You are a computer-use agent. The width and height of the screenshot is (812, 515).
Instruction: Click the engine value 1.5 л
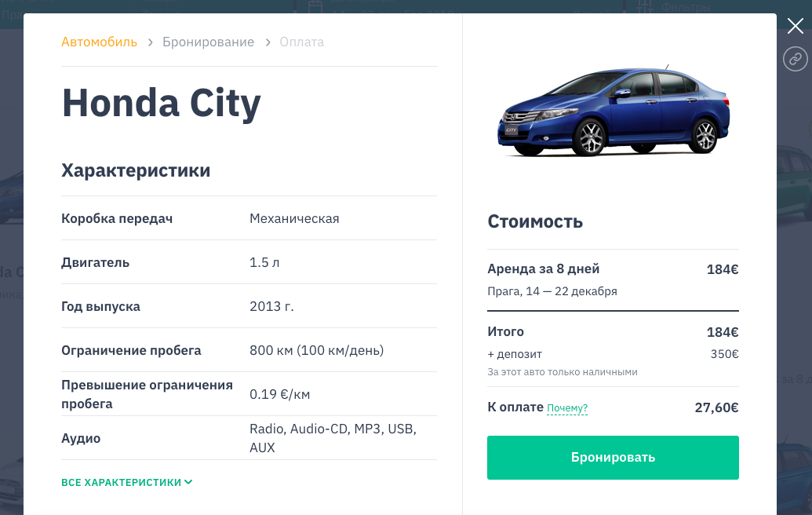pyautogui.click(x=264, y=262)
